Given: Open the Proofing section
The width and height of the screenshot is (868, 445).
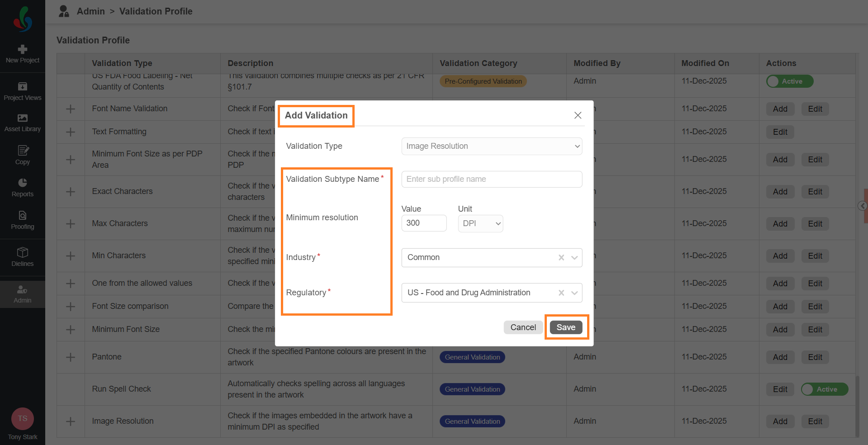Looking at the screenshot, I should (23, 220).
